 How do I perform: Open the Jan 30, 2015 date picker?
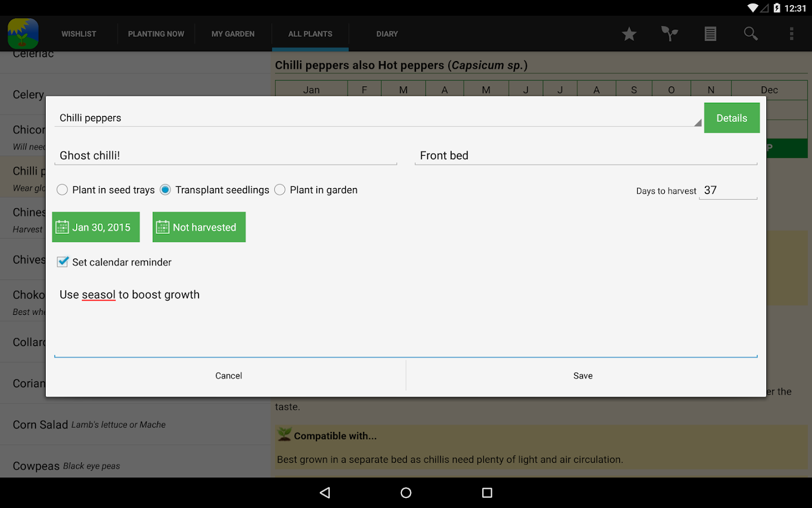(x=96, y=227)
